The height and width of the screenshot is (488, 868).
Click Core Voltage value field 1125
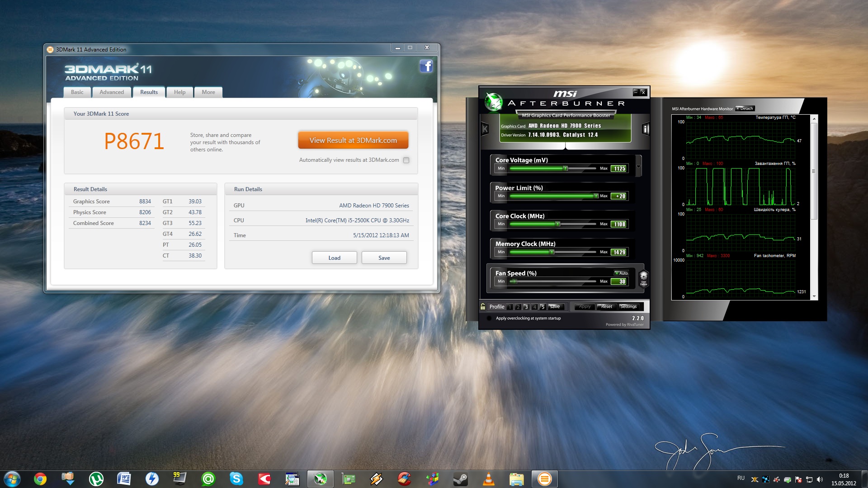point(619,169)
